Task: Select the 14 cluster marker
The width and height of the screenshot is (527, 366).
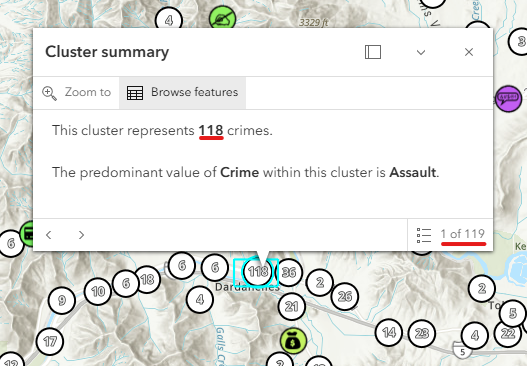Action: pos(389,332)
